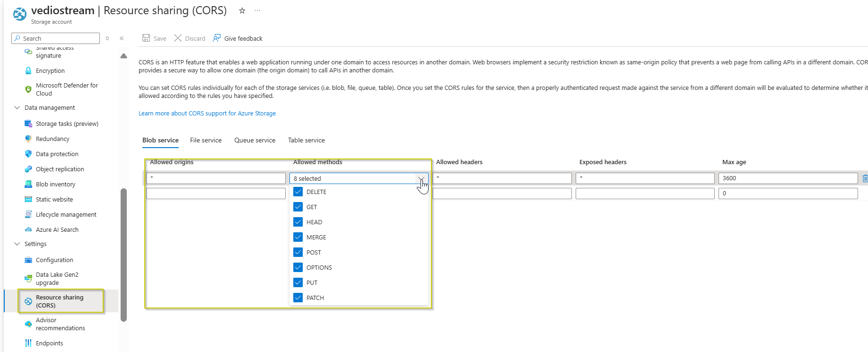This screenshot has height=352, width=868.
Task: Click the empty Allowed headers field, second row
Action: tap(502, 194)
